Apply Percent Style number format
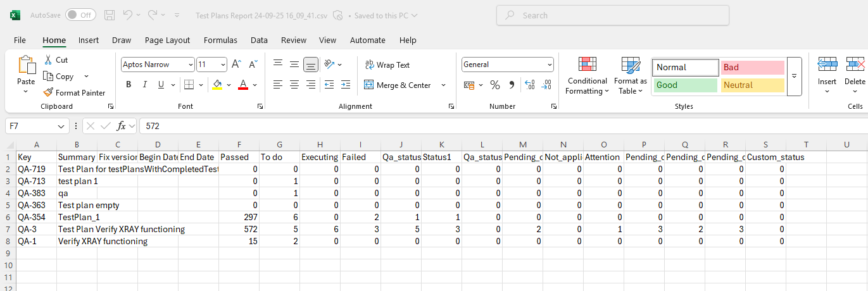This screenshot has width=868, height=291. pos(495,85)
